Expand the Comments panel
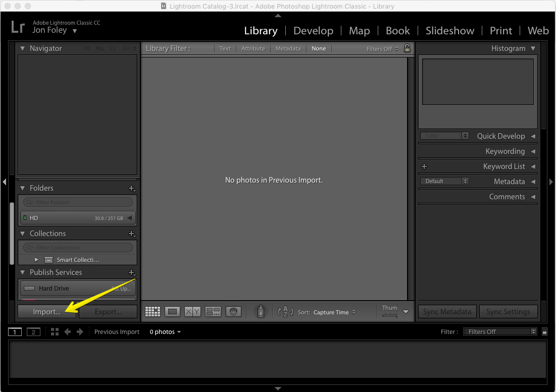The width and height of the screenshot is (556, 392). [533, 197]
